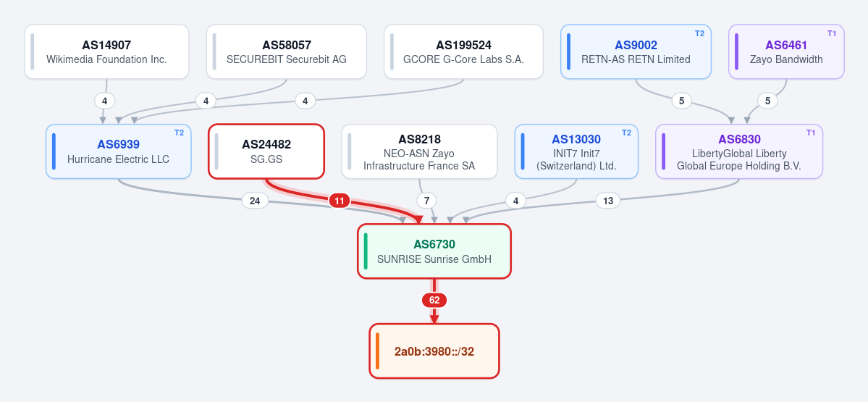Click the red edge badge labeled 11
The image size is (868, 402).
point(340,201)
